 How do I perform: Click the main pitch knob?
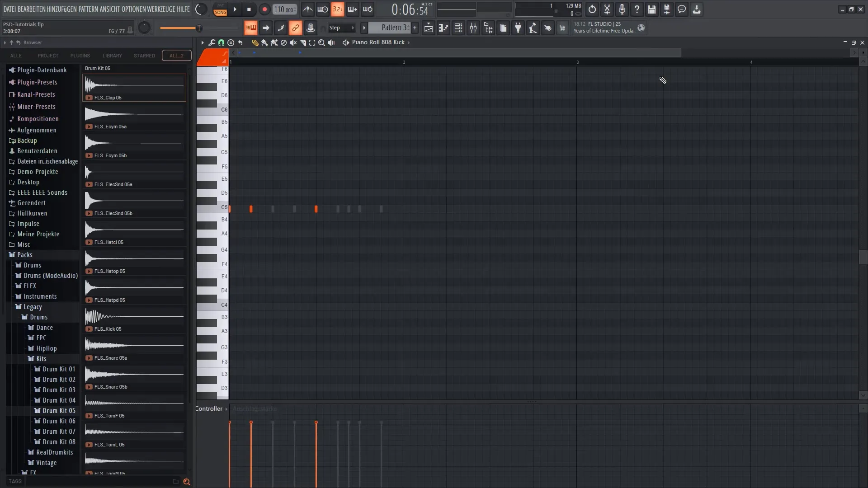[144, 28]
